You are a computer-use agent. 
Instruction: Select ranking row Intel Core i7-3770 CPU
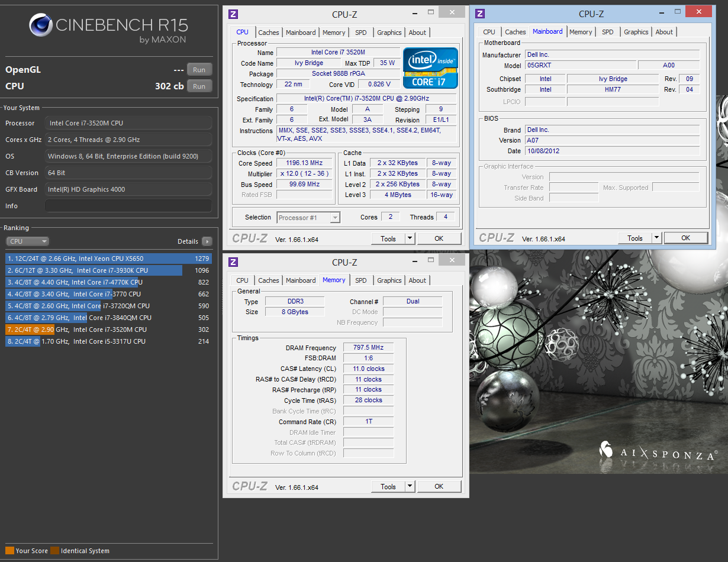click(x=108, y=294)
